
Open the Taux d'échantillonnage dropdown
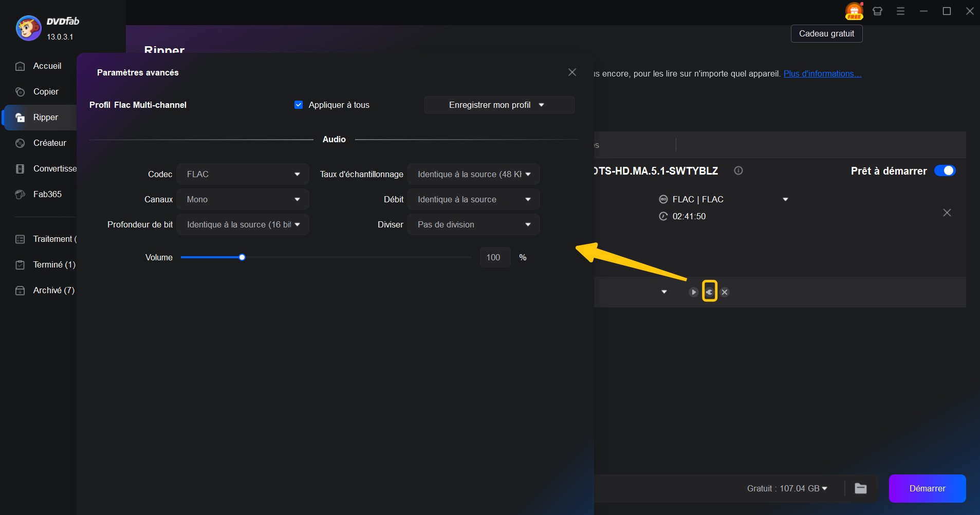coord(473,174)
